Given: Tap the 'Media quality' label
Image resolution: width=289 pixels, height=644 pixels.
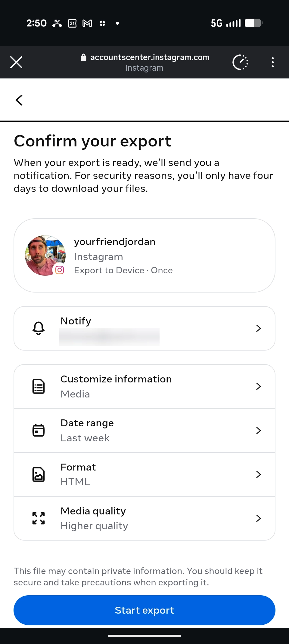Looking at the screenshot, I should (x=93, y=511).
